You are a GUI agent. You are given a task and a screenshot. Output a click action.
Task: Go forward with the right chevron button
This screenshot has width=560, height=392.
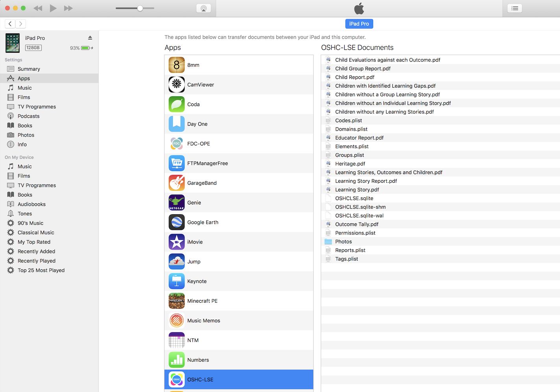coord(21,24)
